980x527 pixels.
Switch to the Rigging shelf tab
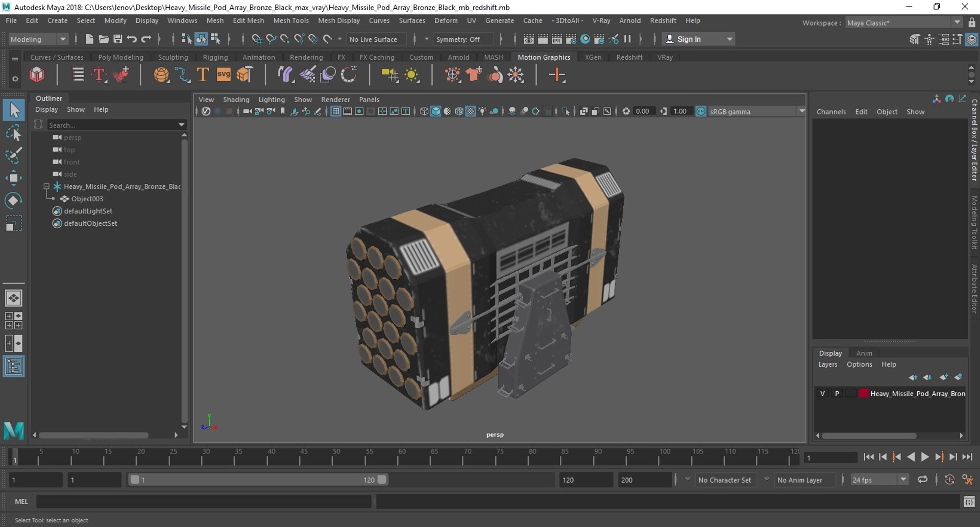(x=215, y=57)
